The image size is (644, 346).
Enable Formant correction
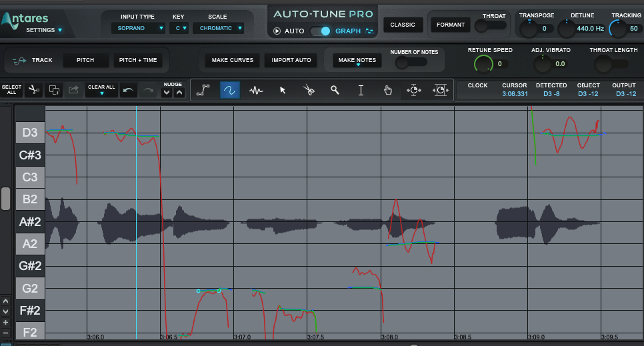click(451, 25)
